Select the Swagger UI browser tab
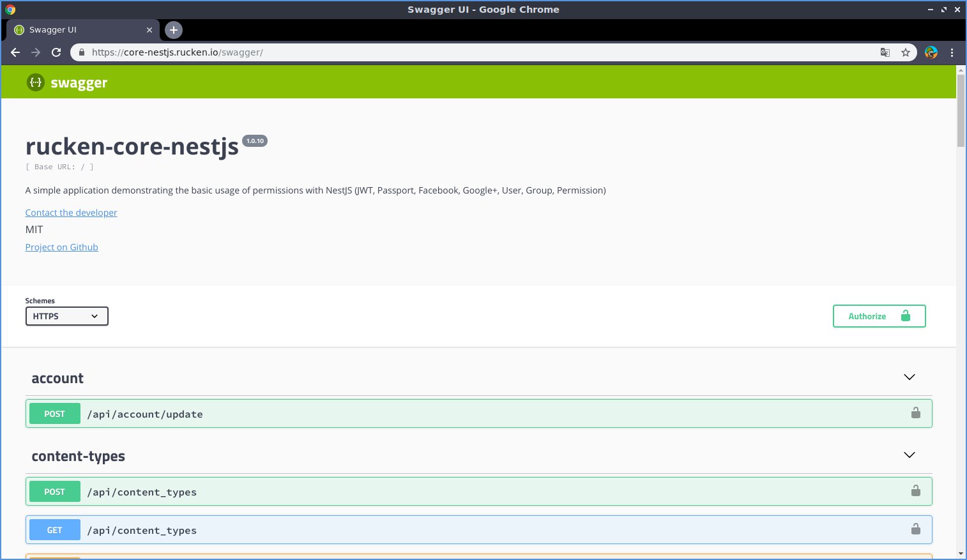The image size is (967, 560). (83, 30)
